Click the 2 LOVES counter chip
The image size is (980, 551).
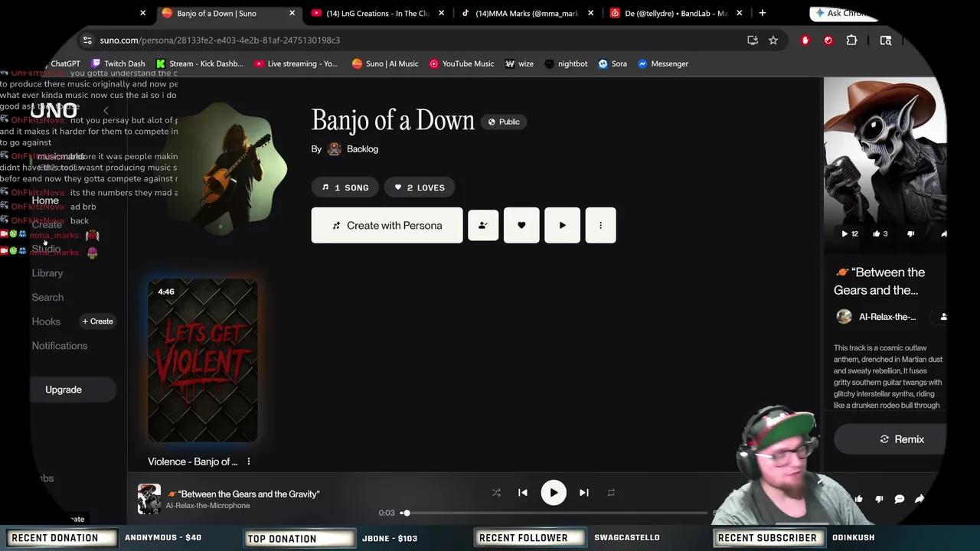click(420, 187)
